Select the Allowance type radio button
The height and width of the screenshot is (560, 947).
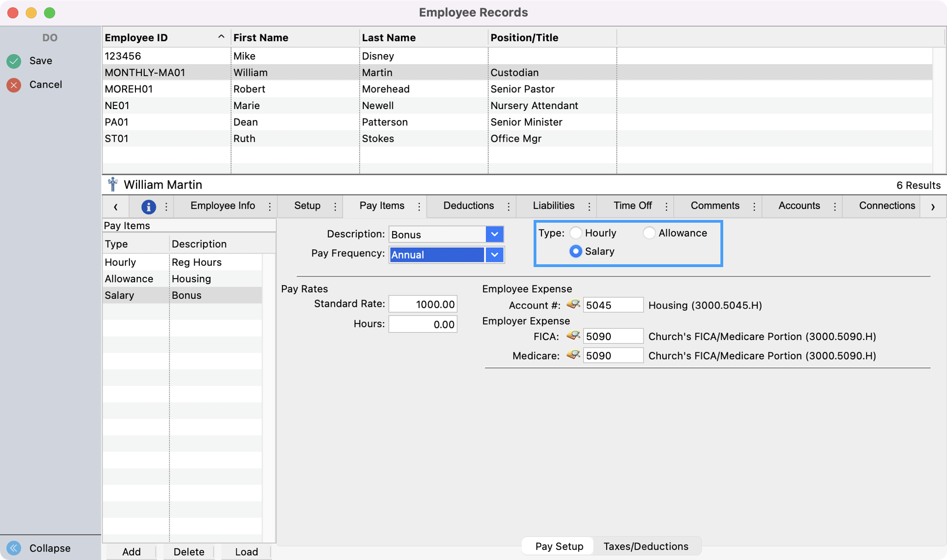coord(649,233)
